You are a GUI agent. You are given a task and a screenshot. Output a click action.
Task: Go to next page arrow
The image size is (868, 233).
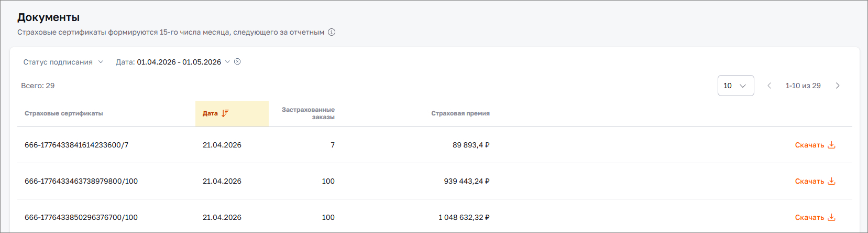click(x=838, y=86)
